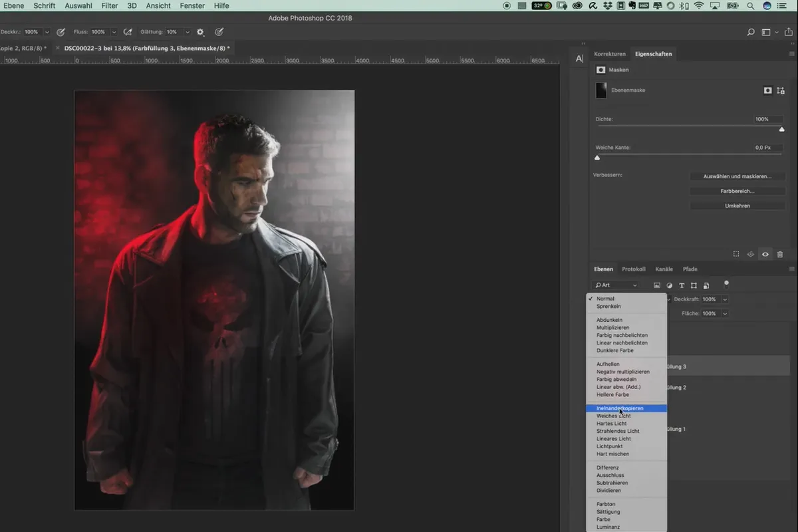Toggle mask visibility eye icon
This screenshot has width=798, height=532.
(765, 254)
